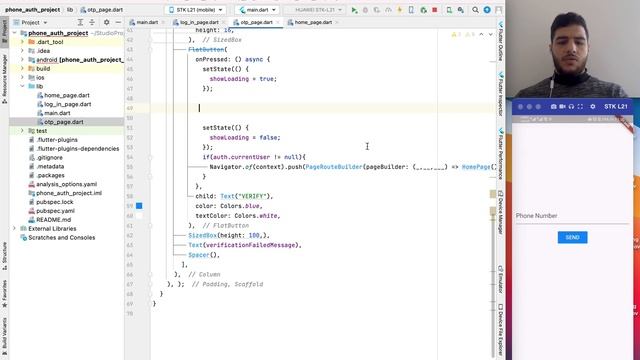Click the Phone Number input field
Image resolution: width=640 pixels, height=360 pixels.
571,216
